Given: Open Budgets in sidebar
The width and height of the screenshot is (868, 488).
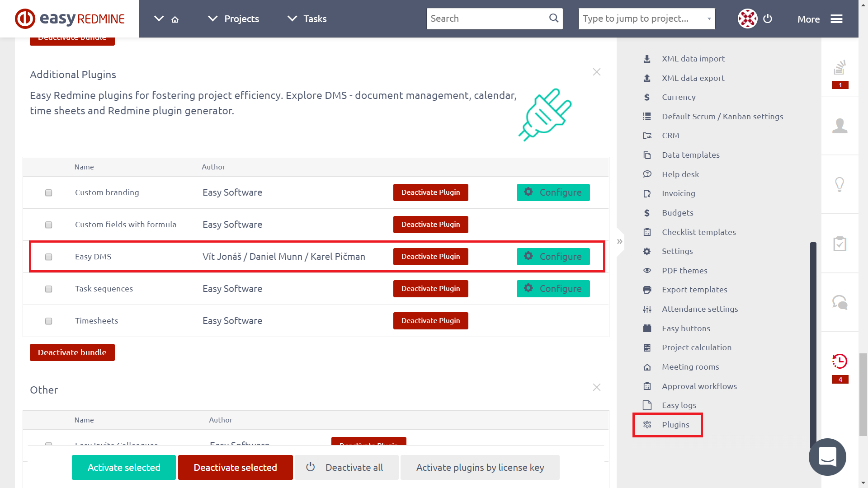Looking at the screenshot, I should pyautogui.click(x=678, y=213).
